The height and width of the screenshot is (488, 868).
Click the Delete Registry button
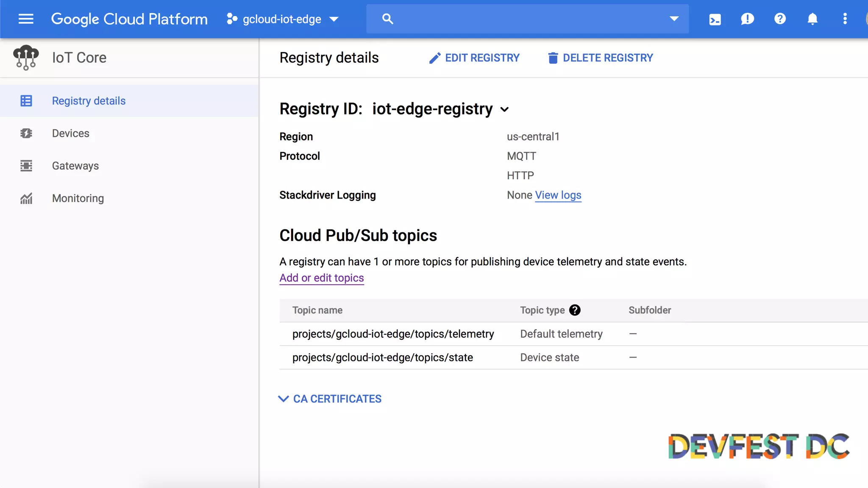click(x=600, y=58)
